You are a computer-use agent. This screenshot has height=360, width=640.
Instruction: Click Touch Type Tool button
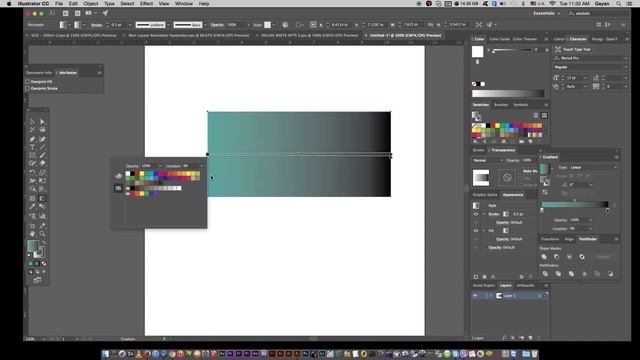click(573, 49)
